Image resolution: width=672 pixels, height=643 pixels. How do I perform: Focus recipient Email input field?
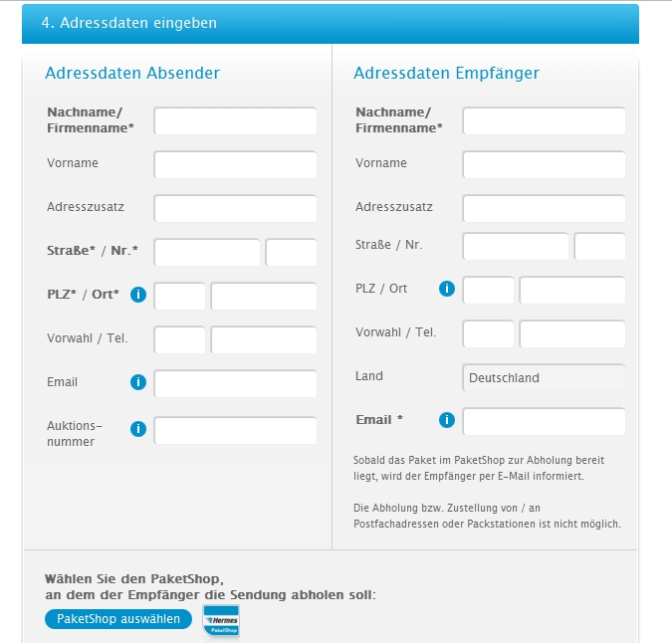coord(544,422)
